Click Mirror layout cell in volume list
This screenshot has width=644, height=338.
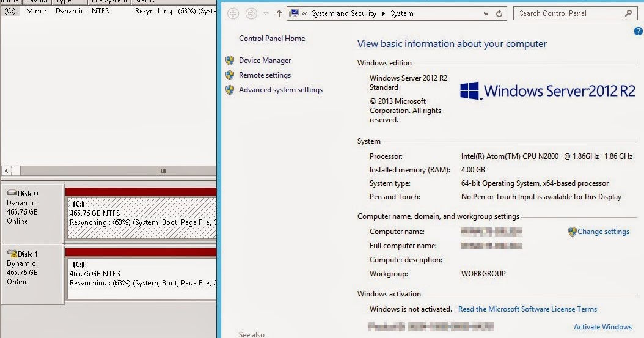(x=36, y=11)
